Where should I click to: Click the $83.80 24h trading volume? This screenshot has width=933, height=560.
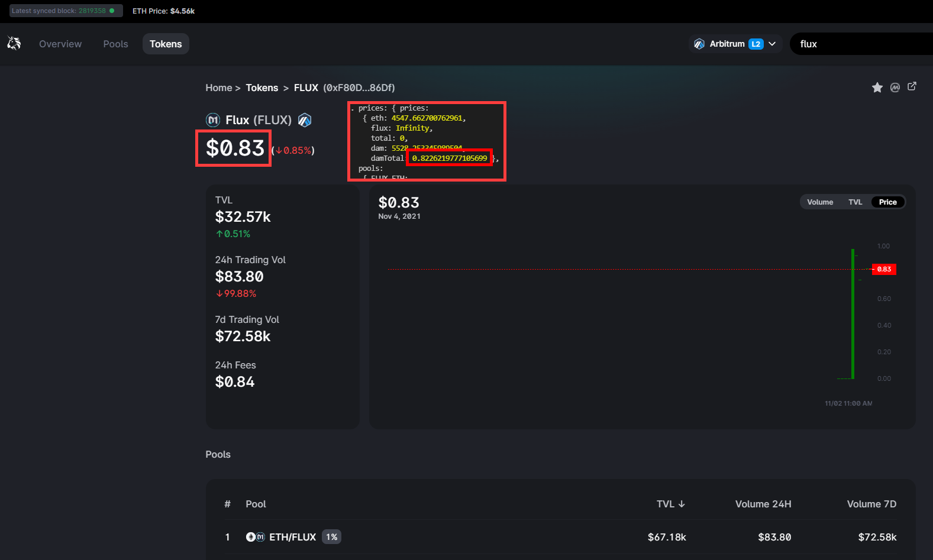239,277
